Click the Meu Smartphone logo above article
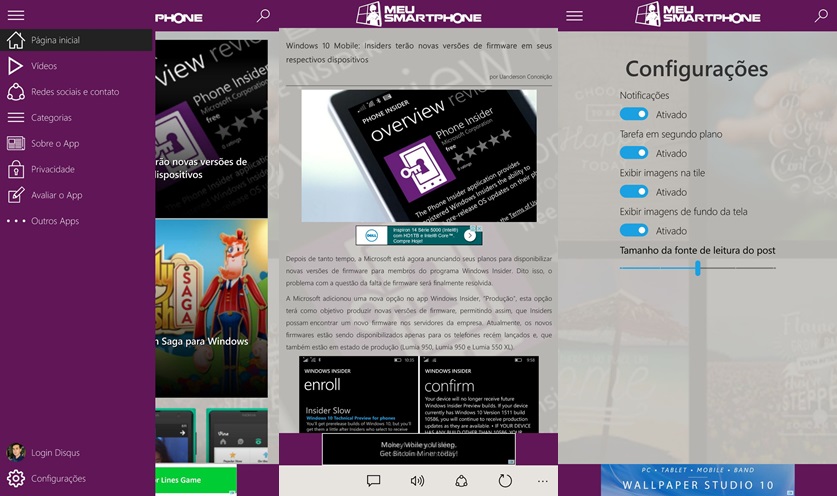This screenshot has height=496, width=837. [x=419, y=14]
